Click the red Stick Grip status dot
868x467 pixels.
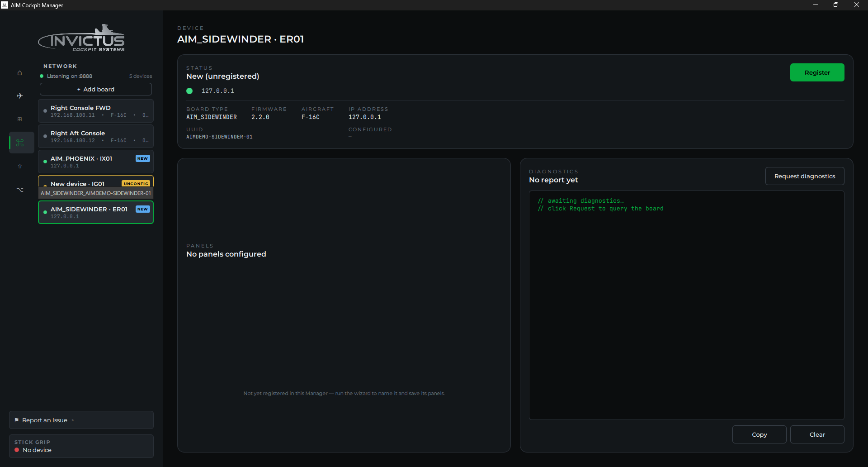click(x=17, y=450)
